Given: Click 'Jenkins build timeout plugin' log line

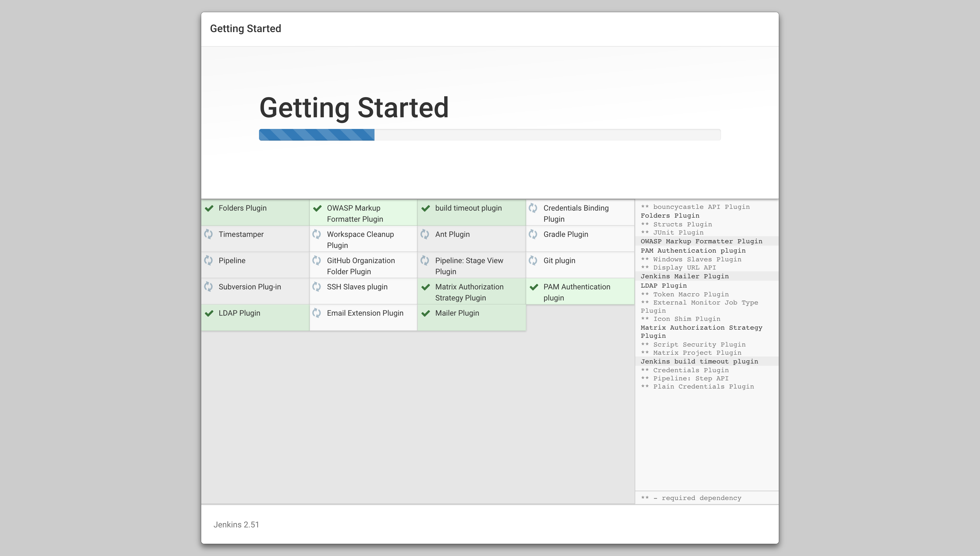Looking at the screenshot, I should click(699, 362).
